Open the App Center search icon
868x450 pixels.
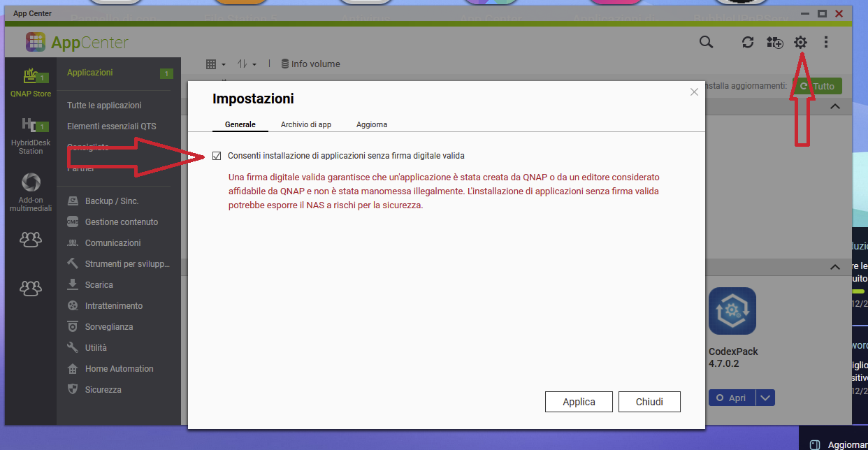[x=707, y=43]
